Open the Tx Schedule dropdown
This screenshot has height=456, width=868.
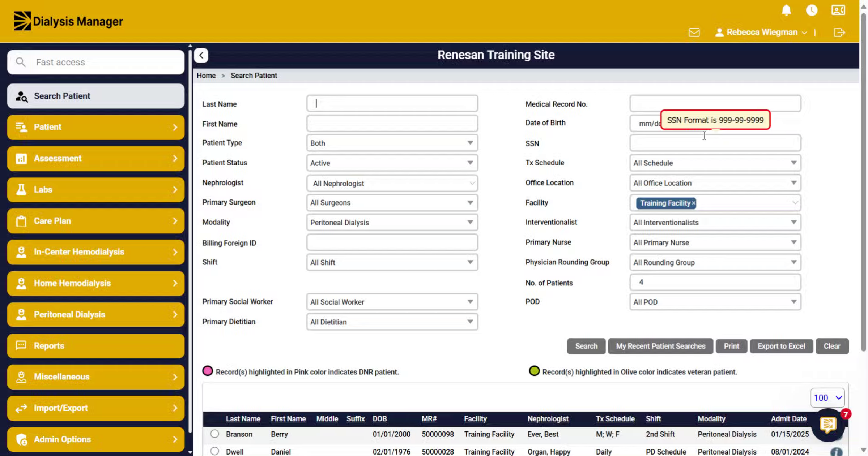coord(715,163)
